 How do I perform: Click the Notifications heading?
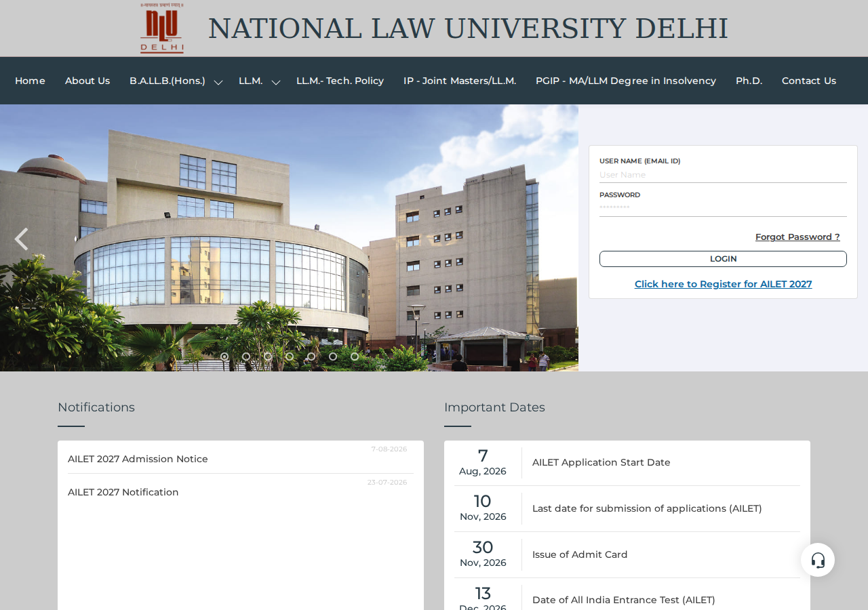96,407
